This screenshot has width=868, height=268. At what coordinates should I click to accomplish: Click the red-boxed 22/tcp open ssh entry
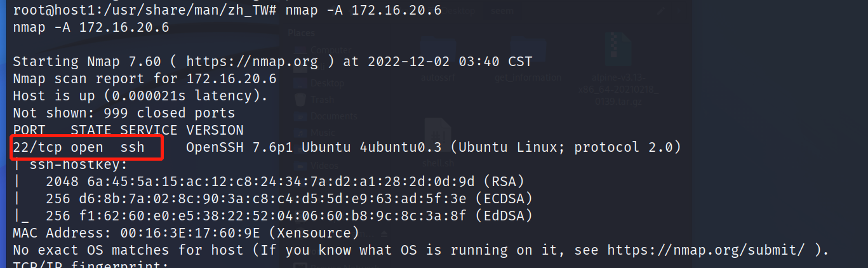click(88, 148)
